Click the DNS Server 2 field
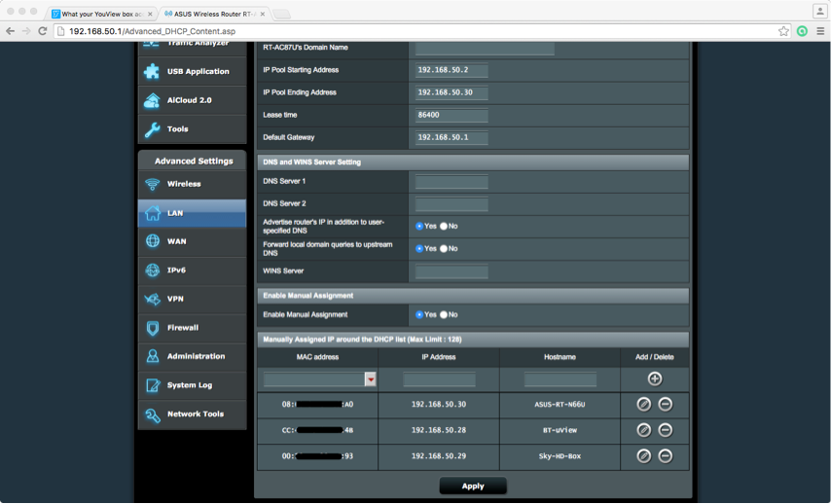This screenshot has width=831, height=504. click(451, 204)
